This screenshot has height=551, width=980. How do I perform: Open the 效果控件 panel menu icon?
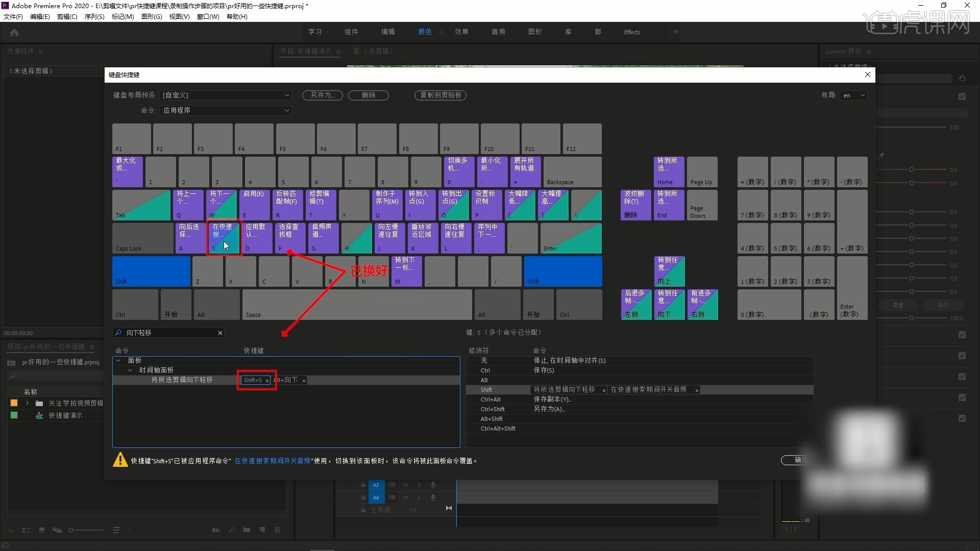coord(41,52)
